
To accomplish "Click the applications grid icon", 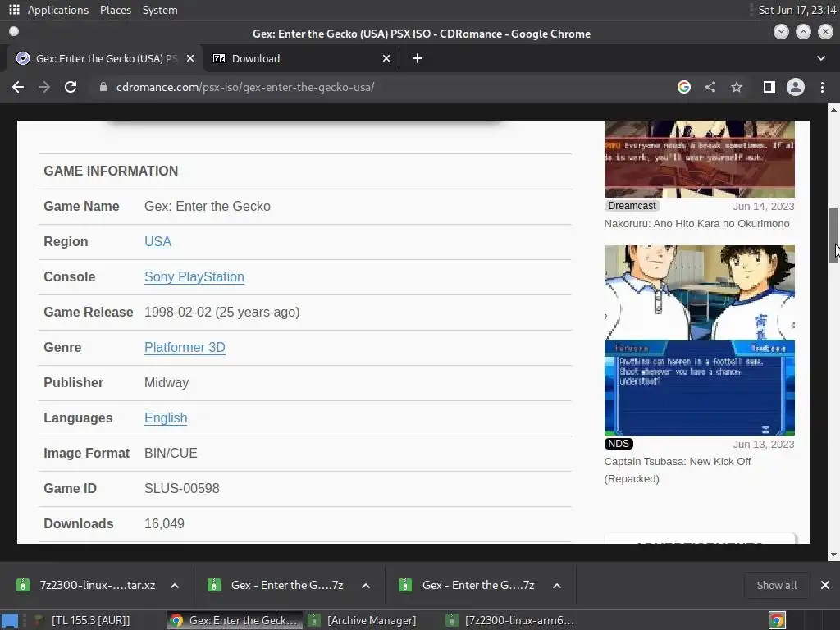I will click(14, 10).
